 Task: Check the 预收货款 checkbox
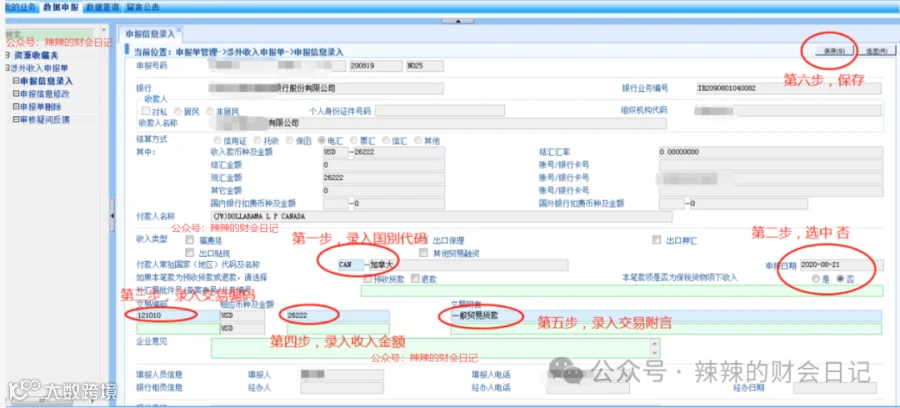click(x=367, y=278)
